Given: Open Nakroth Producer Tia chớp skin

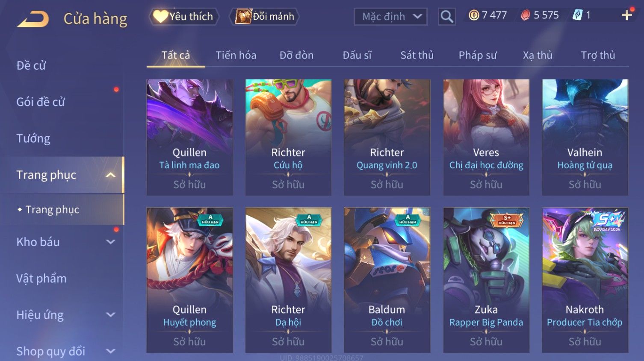Looking at the screenshot, I should pyautogui.click(x=585, y=280).
